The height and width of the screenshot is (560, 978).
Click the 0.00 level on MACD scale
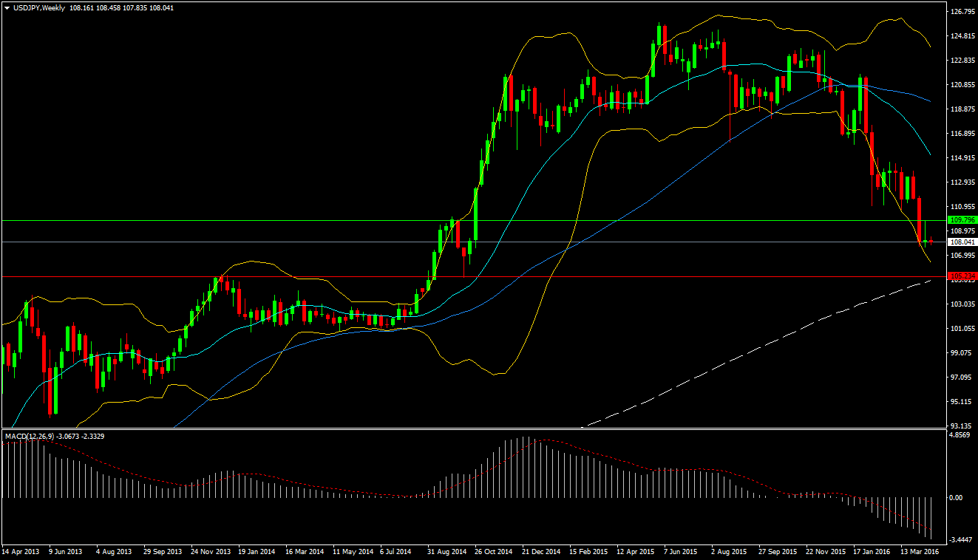click(x=956, y=498)
